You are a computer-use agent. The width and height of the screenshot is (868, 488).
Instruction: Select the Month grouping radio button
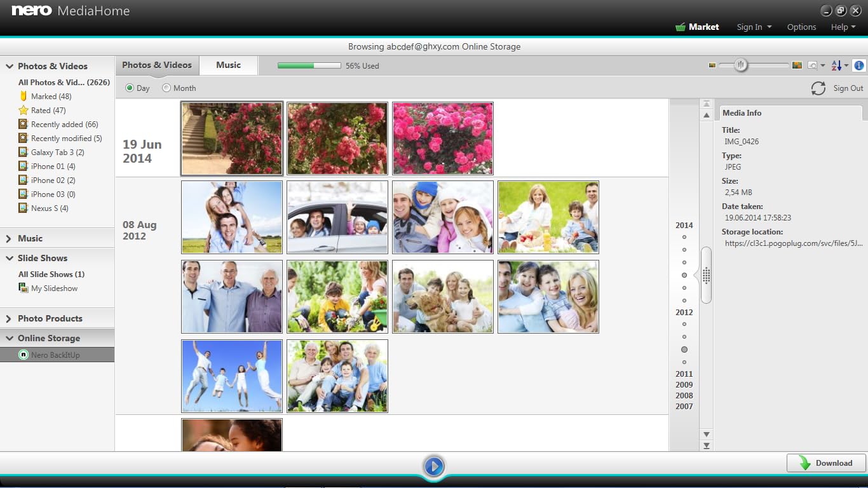pos(166,88)
